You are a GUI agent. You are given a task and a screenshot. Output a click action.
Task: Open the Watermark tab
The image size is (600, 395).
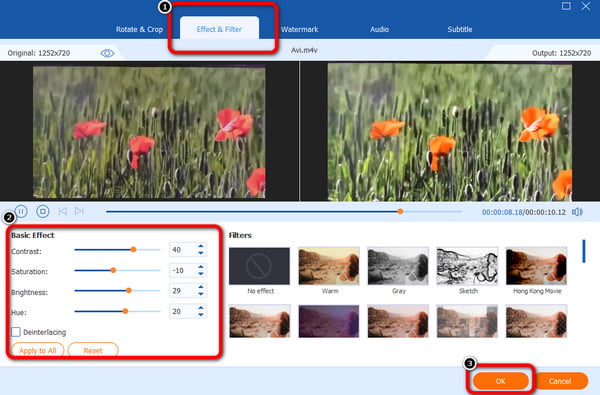pos(299,29)
